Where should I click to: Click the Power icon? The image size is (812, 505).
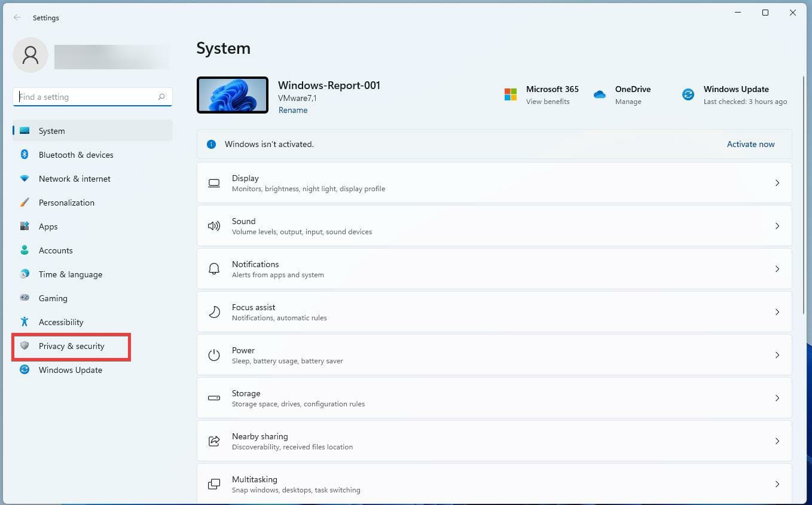(x=214, y=354)
